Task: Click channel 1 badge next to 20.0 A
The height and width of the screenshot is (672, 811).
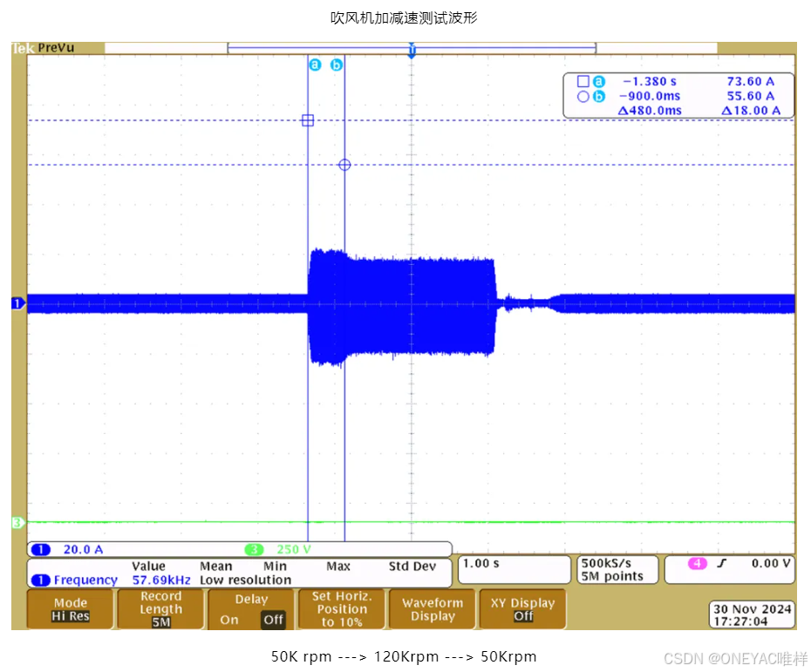Action: (x=41, y=549)
